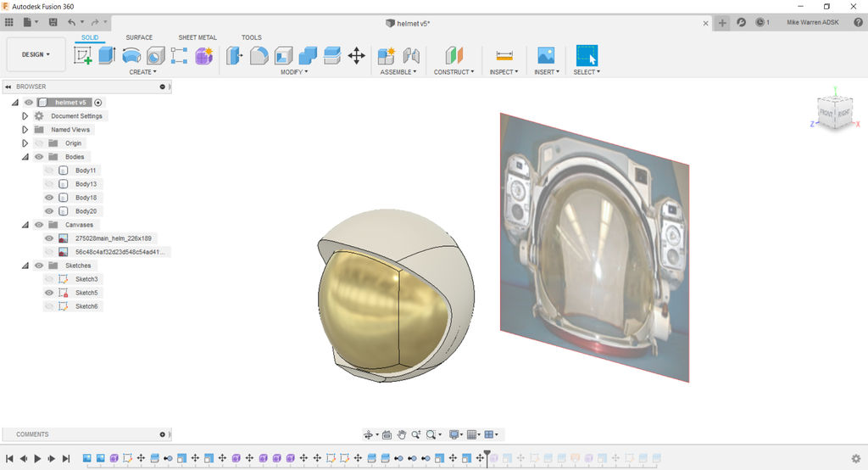Open the job status clock icon
This screenshot has width=868, height=470.
click(760, 22)
